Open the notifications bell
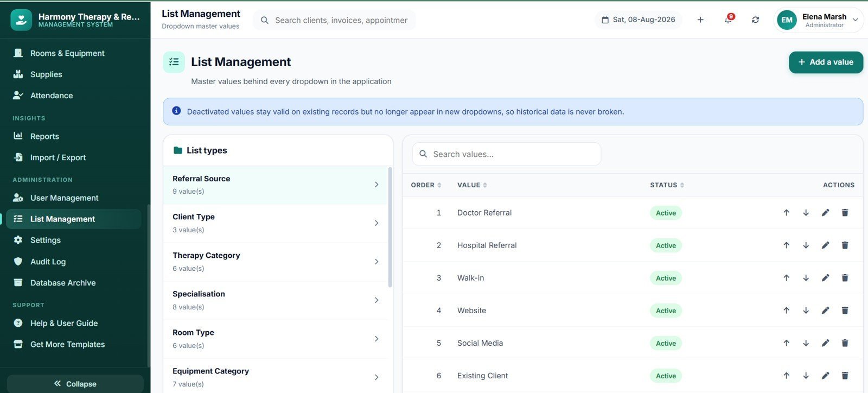Image resolution: width=868 pixels, height=393 pixels. [728, 20]
